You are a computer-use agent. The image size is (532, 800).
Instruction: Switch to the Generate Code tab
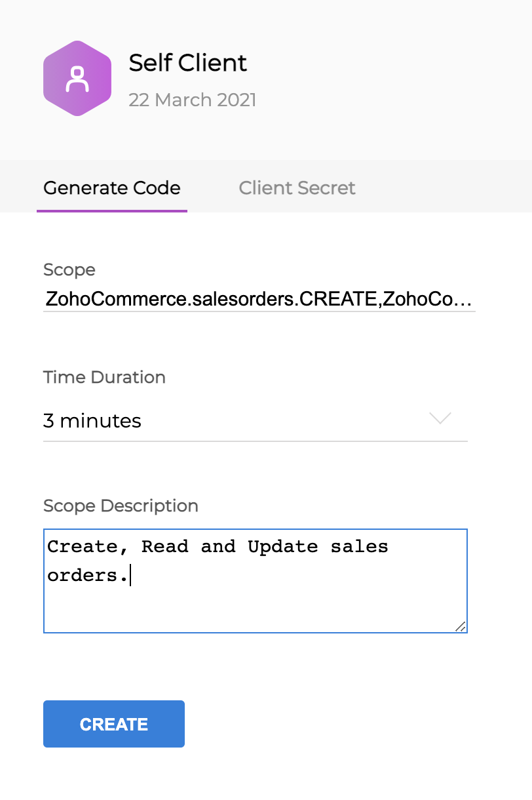click(112, 188)
